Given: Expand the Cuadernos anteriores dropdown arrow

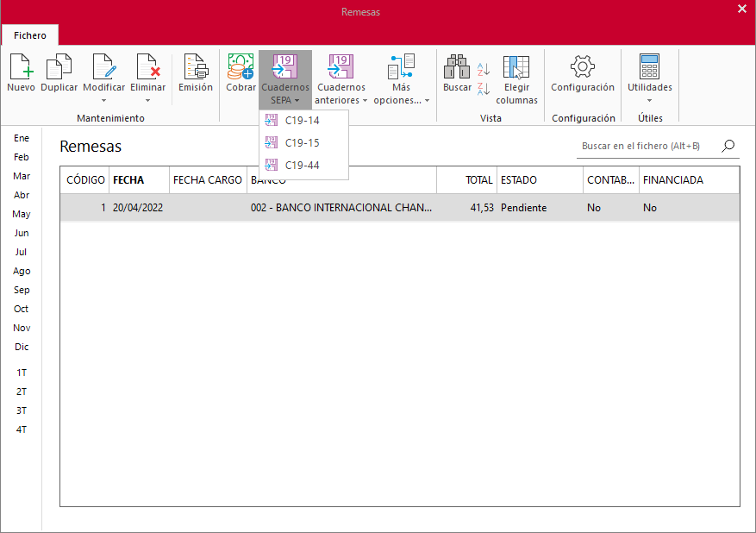Looking at the screenshot, I should [365, 100].
